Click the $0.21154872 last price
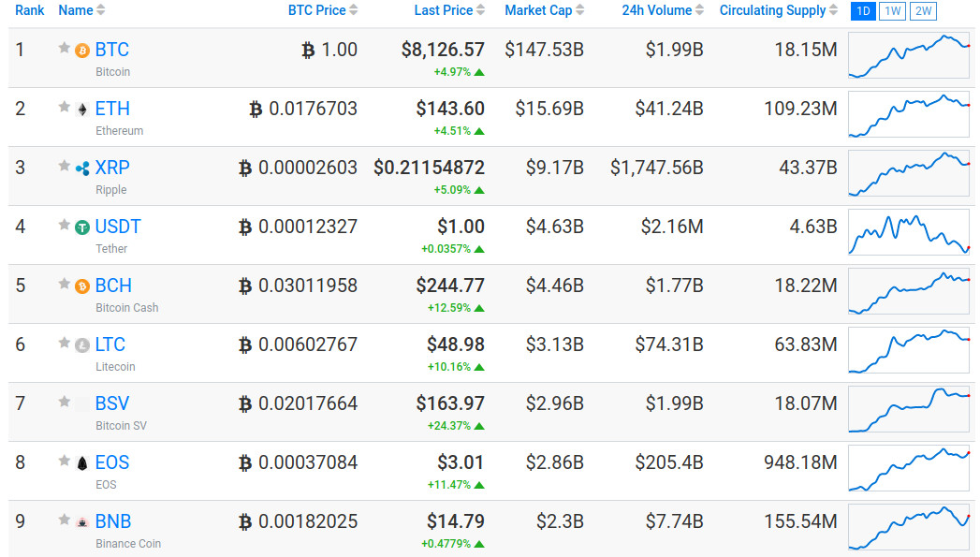The image size is (980, 557). click(x=430, y=168)
